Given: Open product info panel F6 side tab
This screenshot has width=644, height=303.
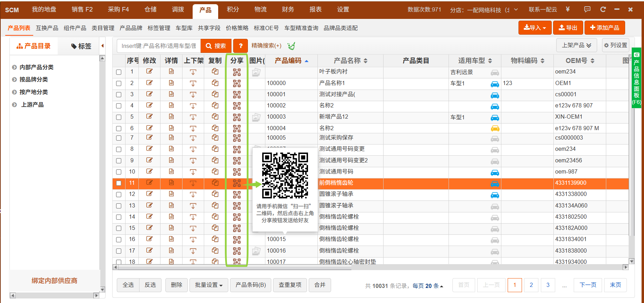Looking at the screenshot, I should point(636,78).
